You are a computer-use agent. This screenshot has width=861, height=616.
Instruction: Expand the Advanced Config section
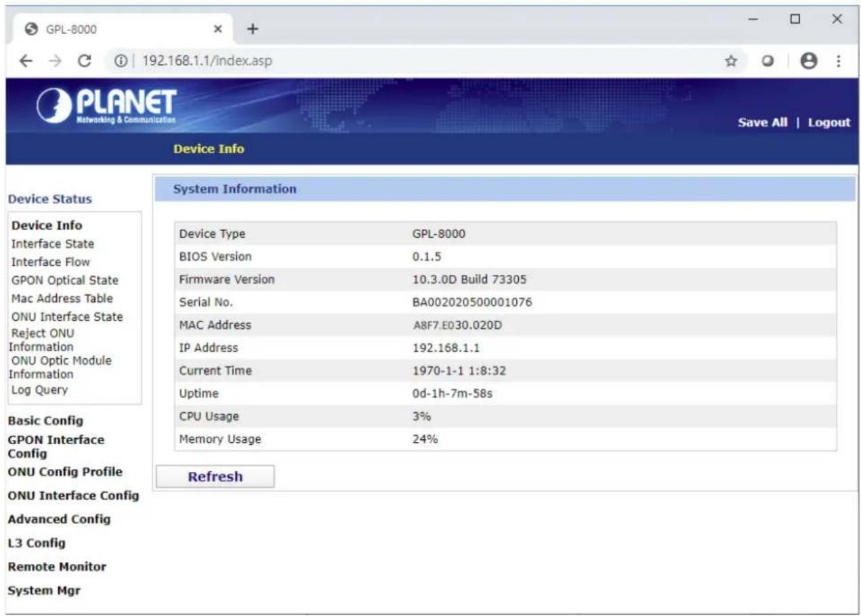pyautogui.click(x=59, y=519)
